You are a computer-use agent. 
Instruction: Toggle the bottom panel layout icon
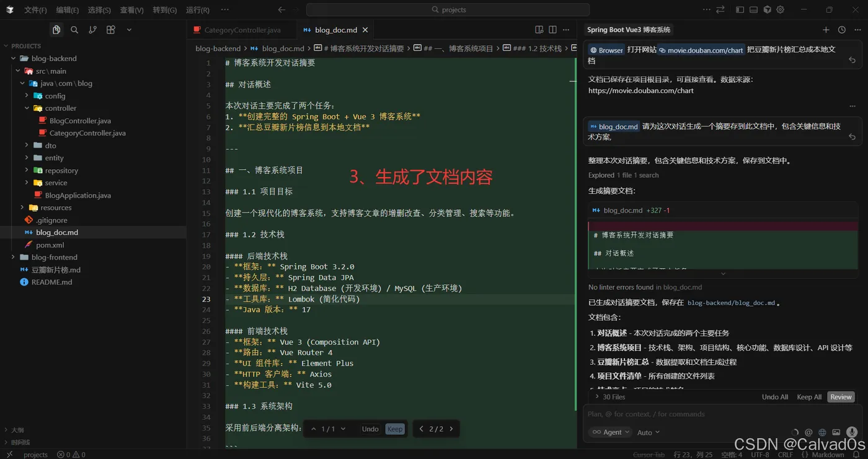[753, 10]
